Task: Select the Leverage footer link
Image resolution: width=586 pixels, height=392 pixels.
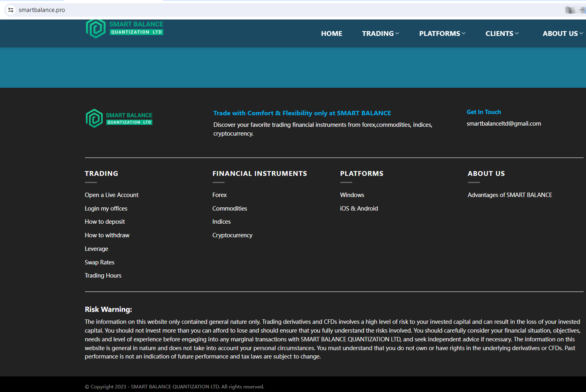Action: pos(97,249)
